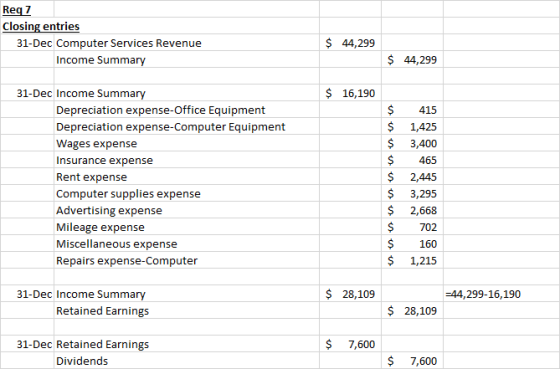Screen dimensions: 560x369
Task: Click the 702 mileage credit amount
Action: tap(412, 227)
